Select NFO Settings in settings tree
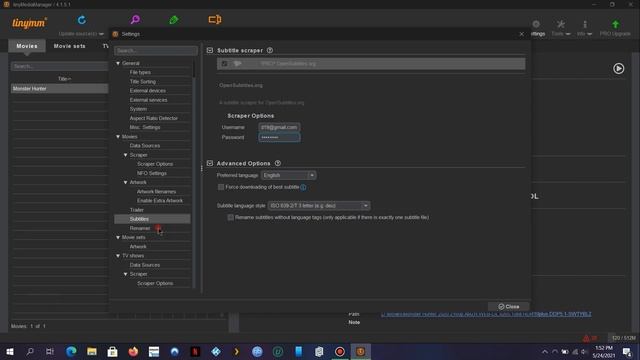Viewport: 640px width, 360px height. (152, 173)
